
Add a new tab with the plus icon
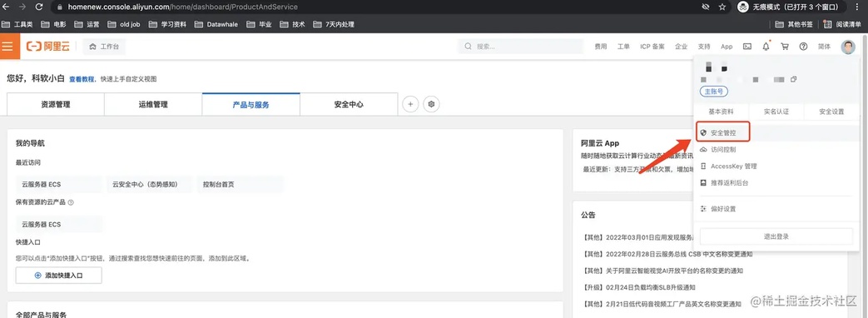pos(410,104)
